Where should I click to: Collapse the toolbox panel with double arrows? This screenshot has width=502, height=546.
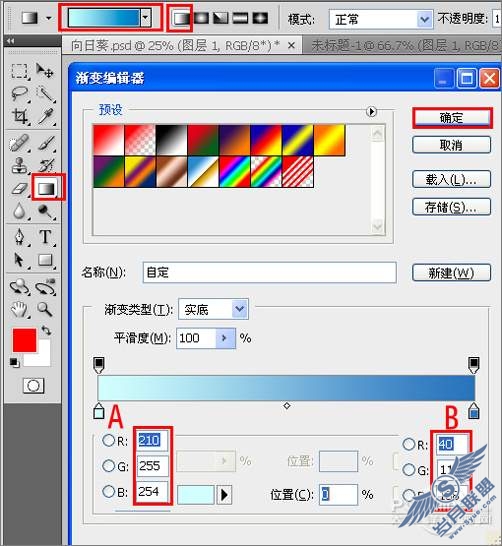coord(10,41)
